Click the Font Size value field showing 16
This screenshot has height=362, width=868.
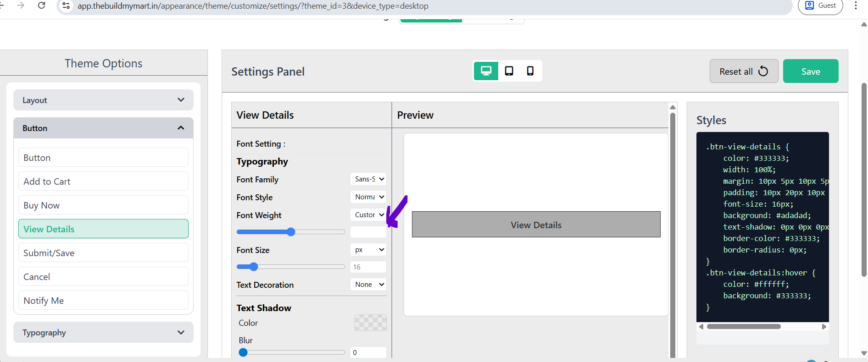tap(368, 267)
